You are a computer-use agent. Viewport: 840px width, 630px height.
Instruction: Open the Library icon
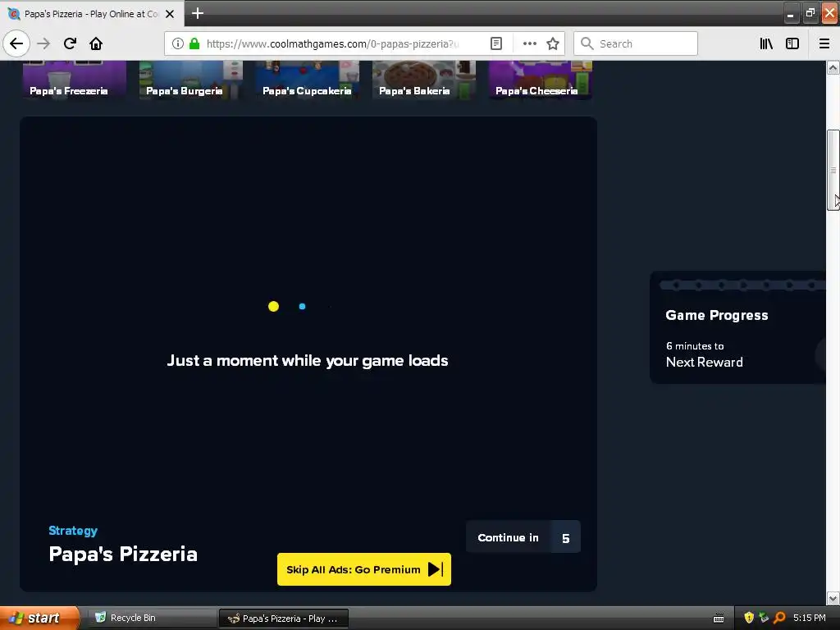(766, 43)
